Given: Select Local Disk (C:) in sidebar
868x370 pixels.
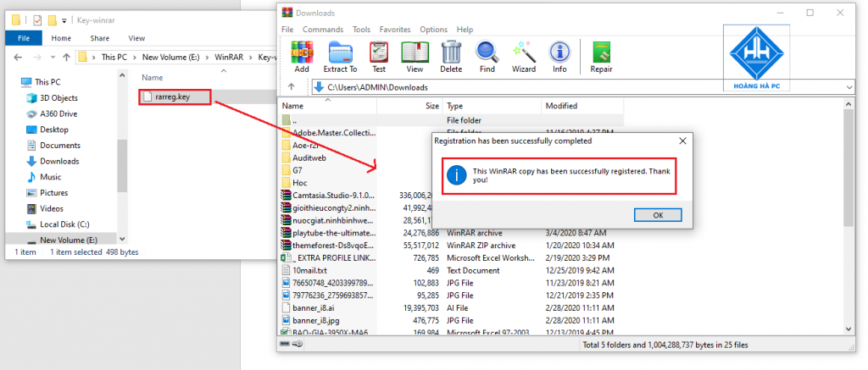Looking at the screenshot, I should [x=64, y=224].
